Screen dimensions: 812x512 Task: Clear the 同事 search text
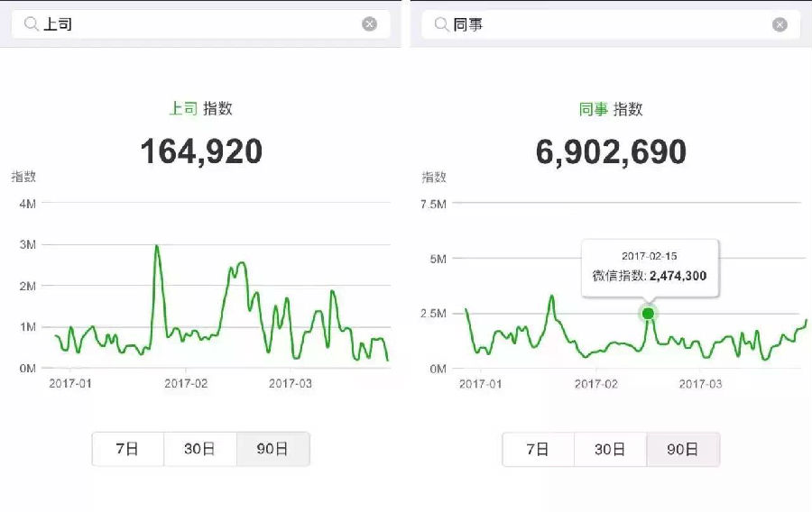[x=780, y=25]
